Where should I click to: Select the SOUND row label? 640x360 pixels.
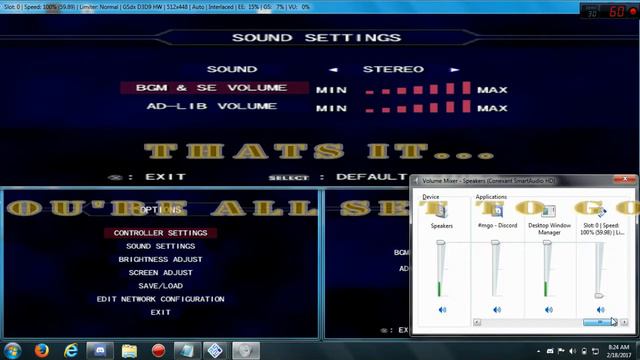click(232, 69)
